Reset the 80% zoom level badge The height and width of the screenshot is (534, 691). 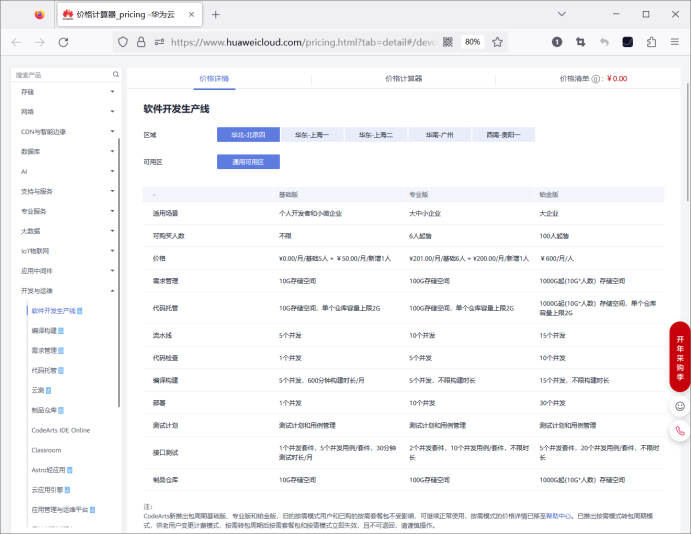472,42
